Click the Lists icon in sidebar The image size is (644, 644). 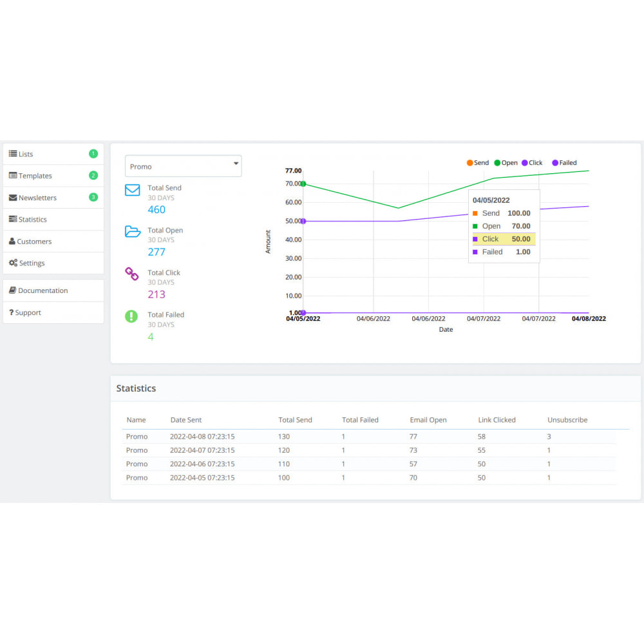click(x=13, y=154)
